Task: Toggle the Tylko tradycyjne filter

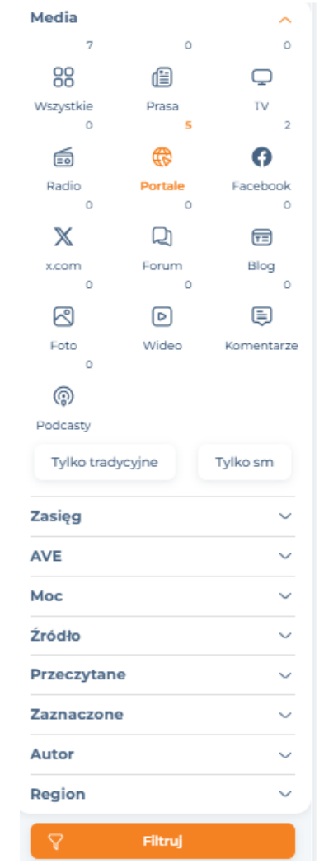Action: click(105, 462)
